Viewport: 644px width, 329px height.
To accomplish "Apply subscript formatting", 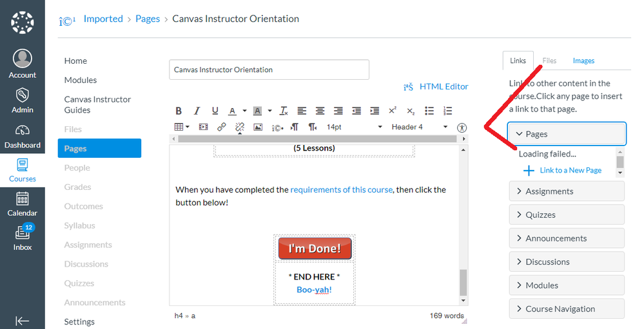I will point(411,111).
